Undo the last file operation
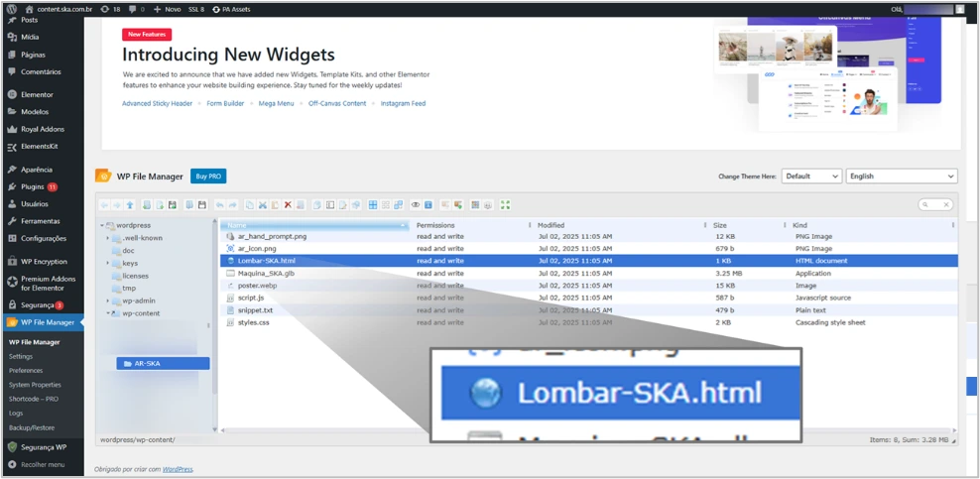 point(219,205)
